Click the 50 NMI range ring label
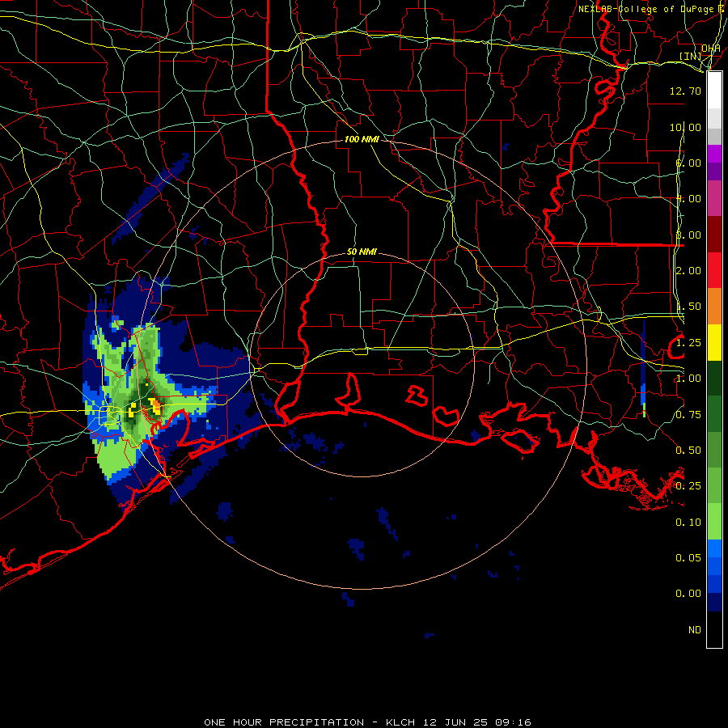The image size is (728, 728). (362, 252)
